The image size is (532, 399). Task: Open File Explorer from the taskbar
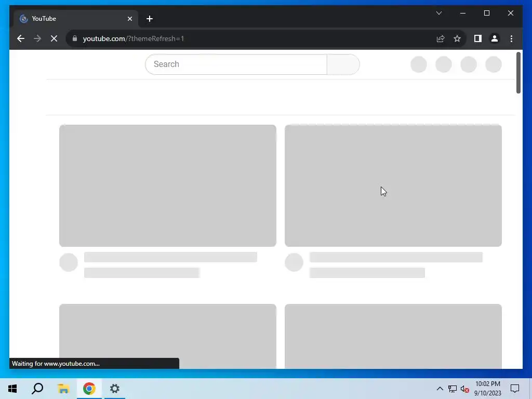tap(63, 389)
